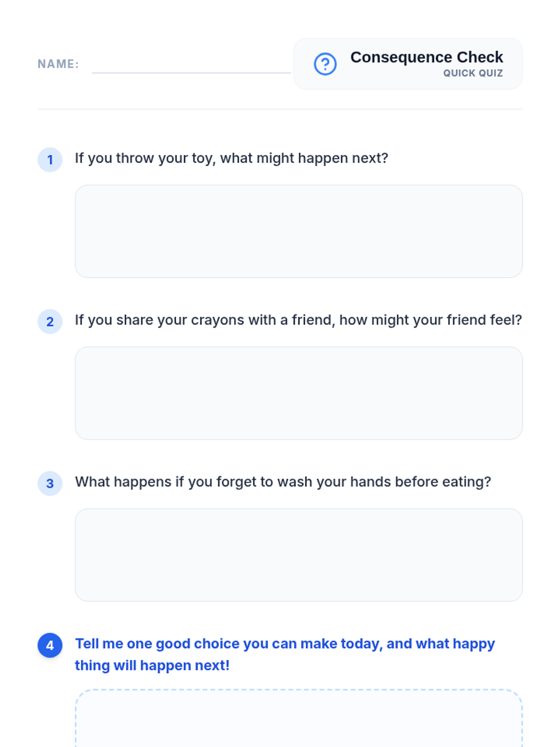This screenshot has width=560, height=747.
Task: Click the number 2 question badge
Action: (50, 322)
